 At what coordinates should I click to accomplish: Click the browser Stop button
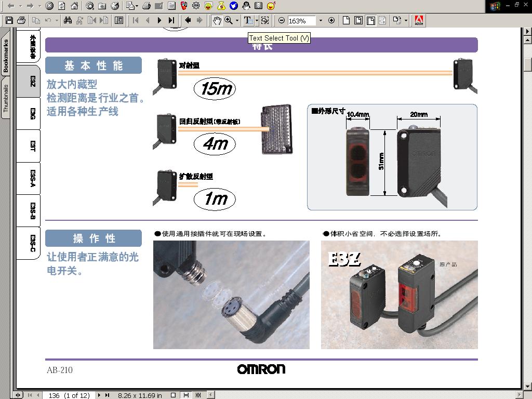[49, 6]
